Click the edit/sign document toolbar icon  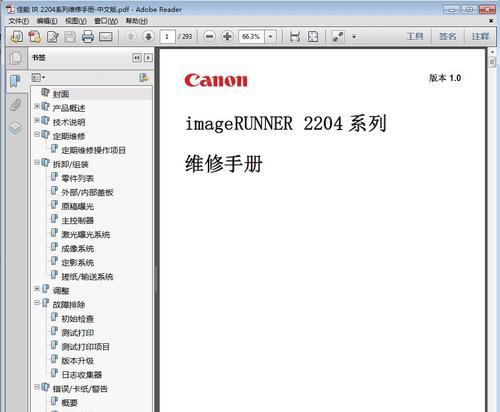[x=53, y=36]
